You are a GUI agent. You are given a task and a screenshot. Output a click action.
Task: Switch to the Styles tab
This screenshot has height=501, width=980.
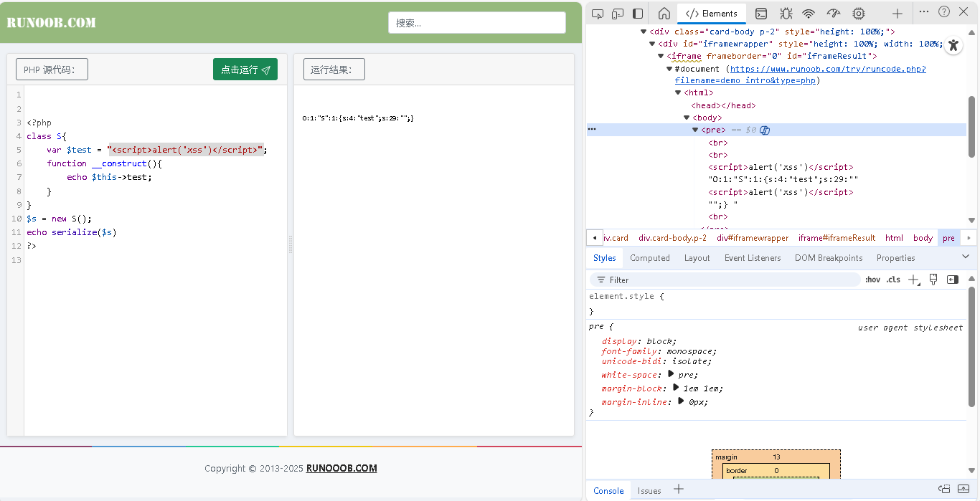[x=604, y=258]
